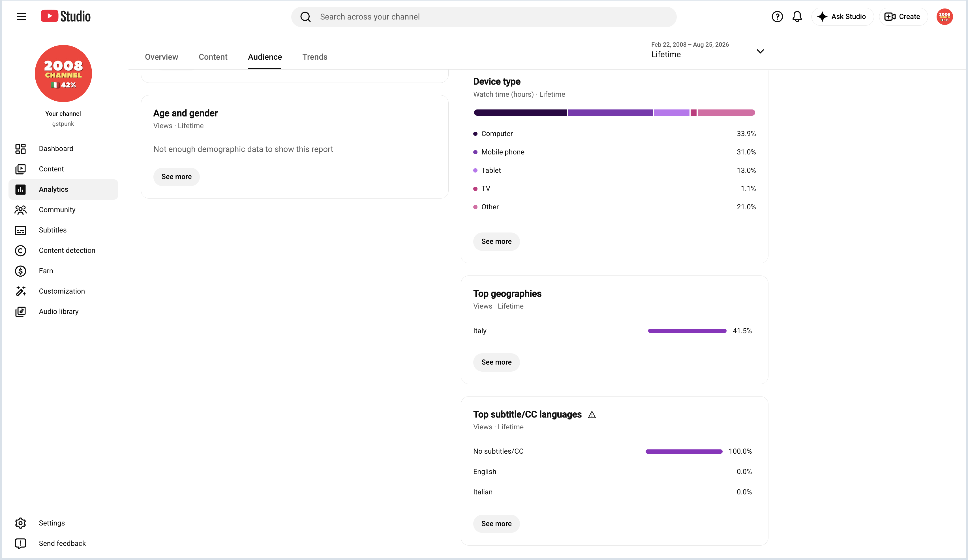Click See more under Device type

coord(496,242)
